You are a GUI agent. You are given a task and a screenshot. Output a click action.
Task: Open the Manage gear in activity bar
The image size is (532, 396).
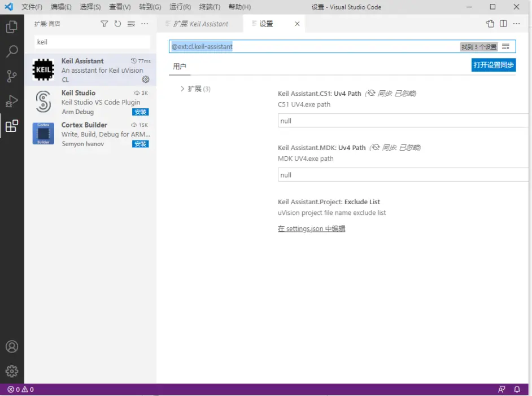coord(12,371)
